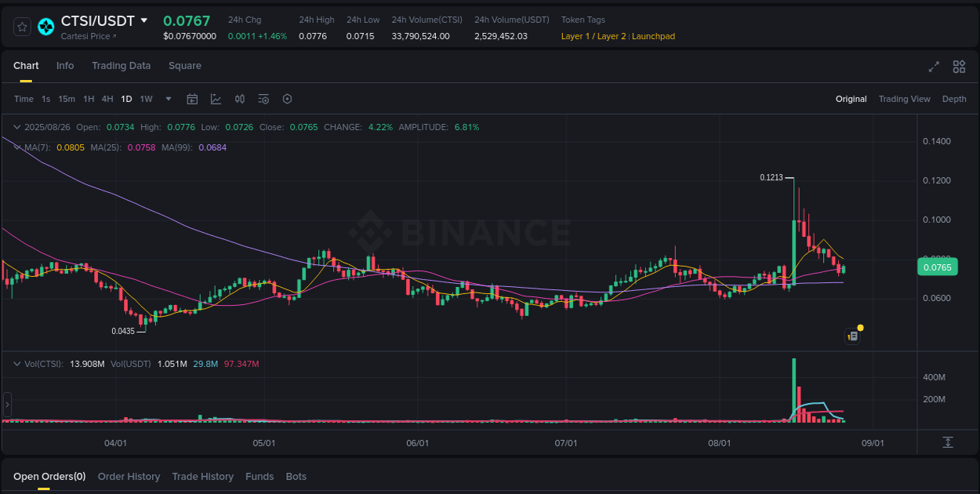980x494 pixels.
Task: Click the small scrollbar beside the volume panel
Action: pos(7,405)
